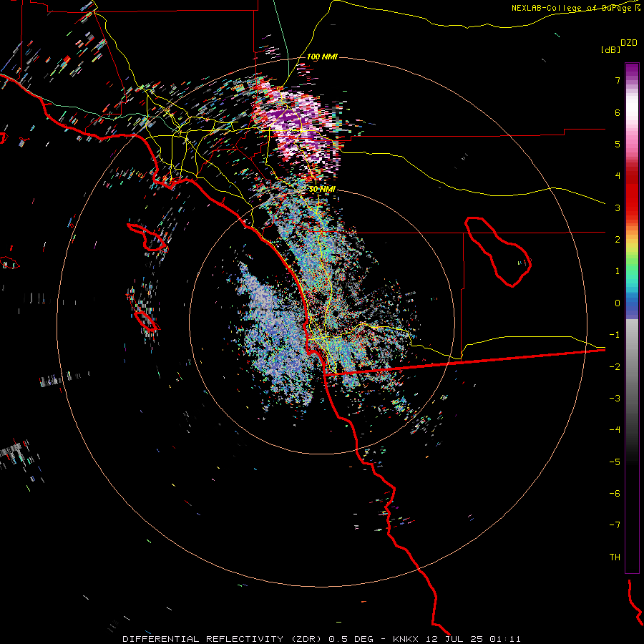The image size is (644, 644).
Task: Click the KNKX station identifier in caption
Action: coord(406,639)
